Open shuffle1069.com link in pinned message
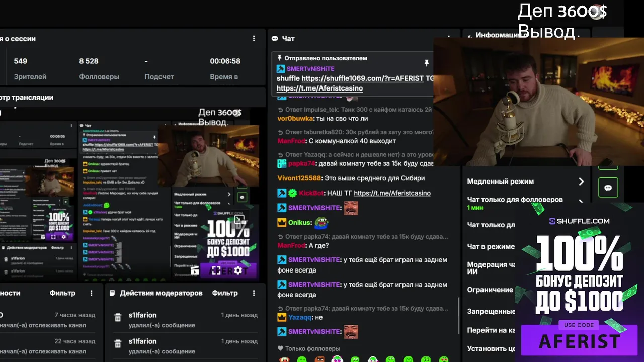 coord(362,78)
